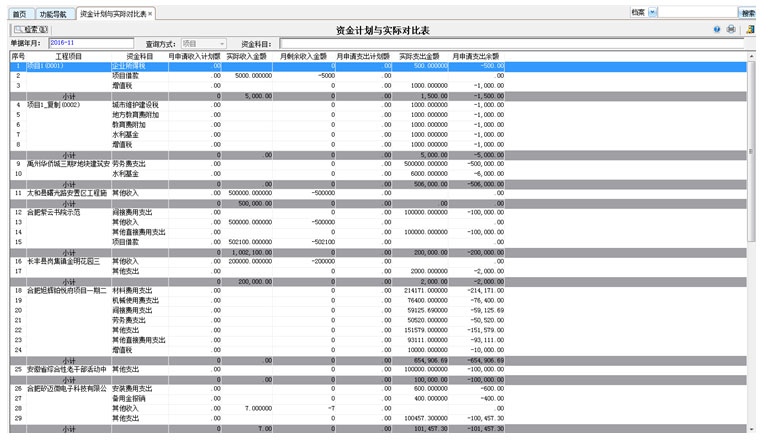Open the 档案 dropdown arrow
The width and height of the screenshot is (769, 440).
click(x=653, y=13)
